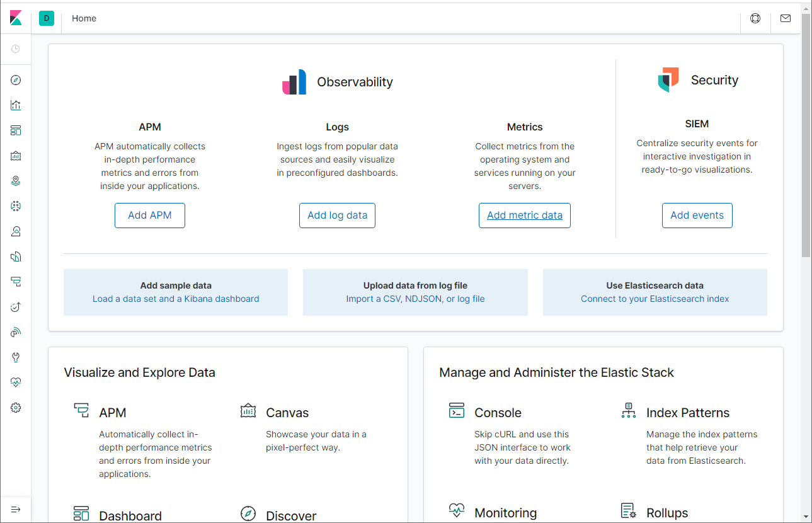Click the Observability logo icon
This screenshot has width=812, height=523.
pos(294,82)
